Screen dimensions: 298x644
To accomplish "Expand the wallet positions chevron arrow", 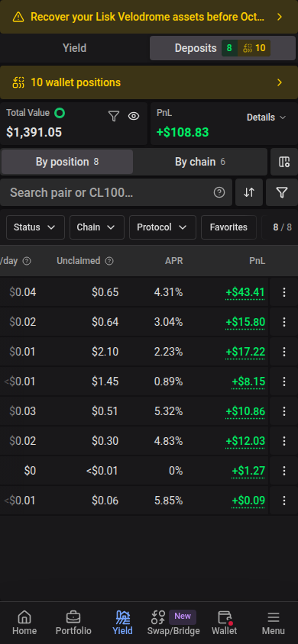I will [280, 82].
